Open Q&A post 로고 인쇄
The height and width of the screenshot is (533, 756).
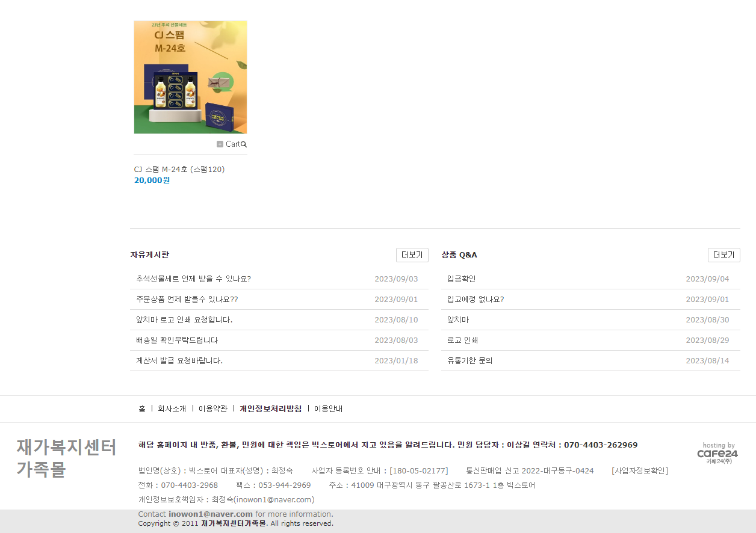(462, 340)
